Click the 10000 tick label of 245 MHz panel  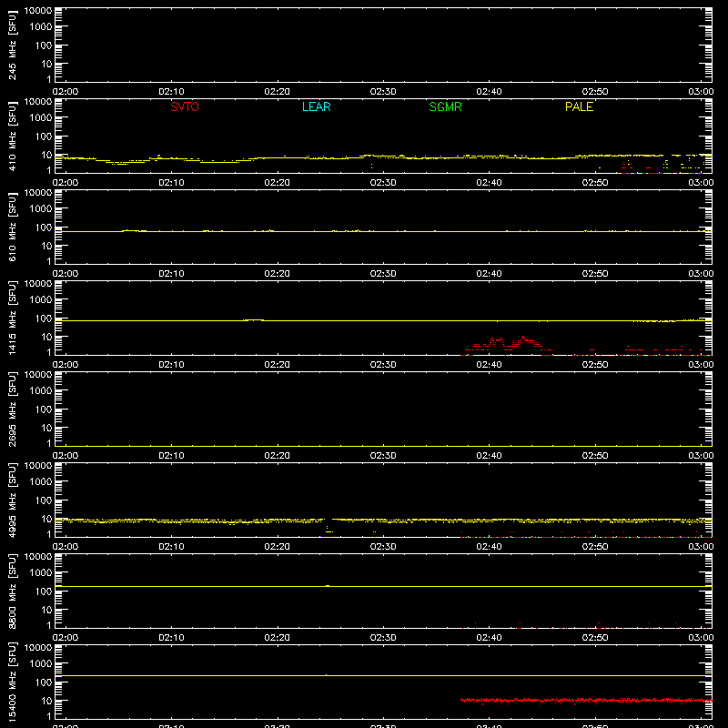click(38, 11)
